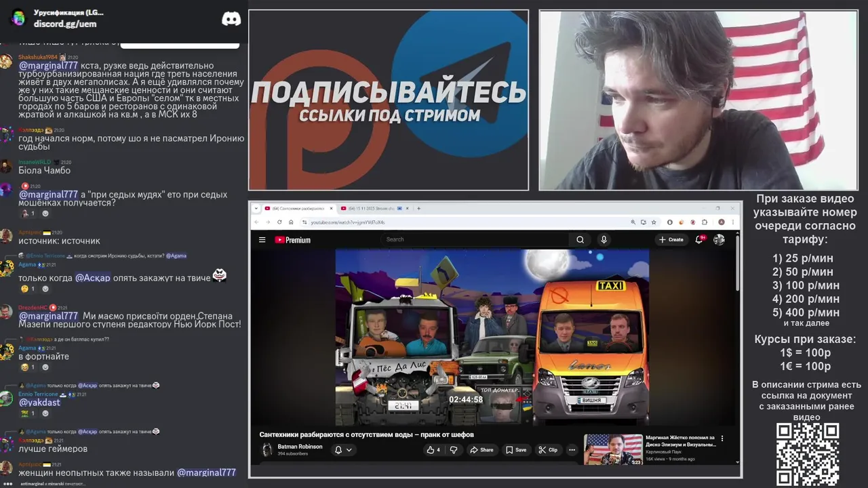The height and width of the screenshot is (488, 868).
Task: Click the server avatar next to 'Урусификация'
Action: tap(18, 18)
